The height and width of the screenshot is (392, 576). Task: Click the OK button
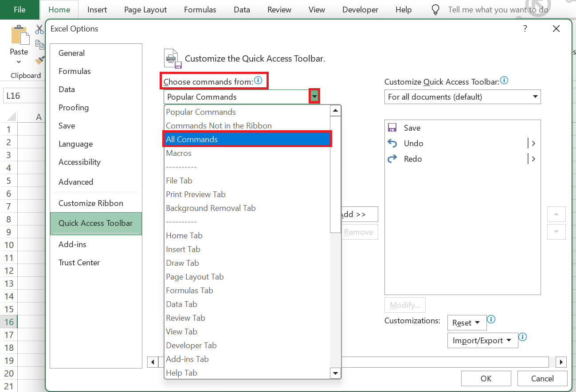[x=486, y=378]
